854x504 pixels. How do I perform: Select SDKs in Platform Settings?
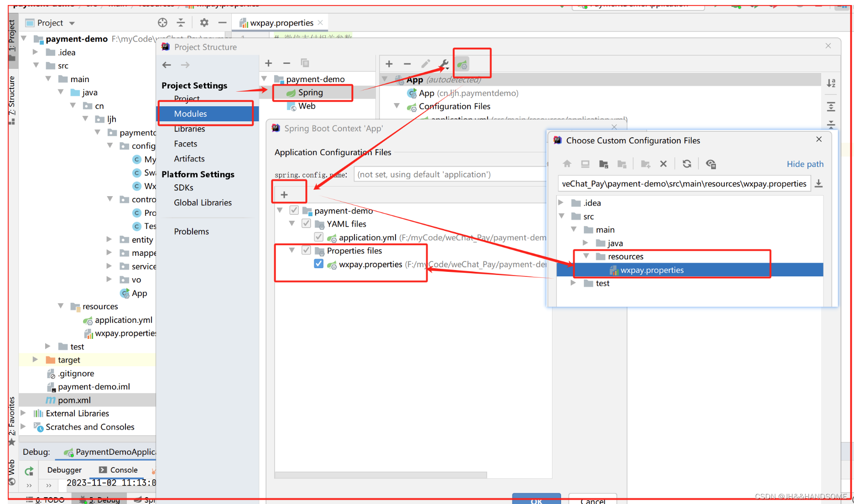(183, 187)
